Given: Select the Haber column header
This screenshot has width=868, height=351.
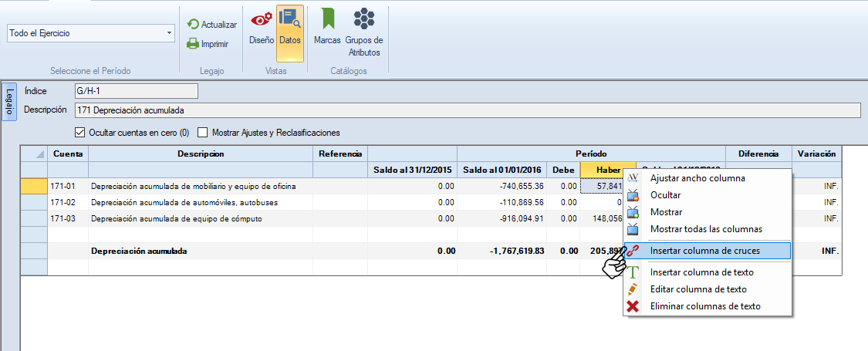Looking at the screenshot, I should 608,170.
